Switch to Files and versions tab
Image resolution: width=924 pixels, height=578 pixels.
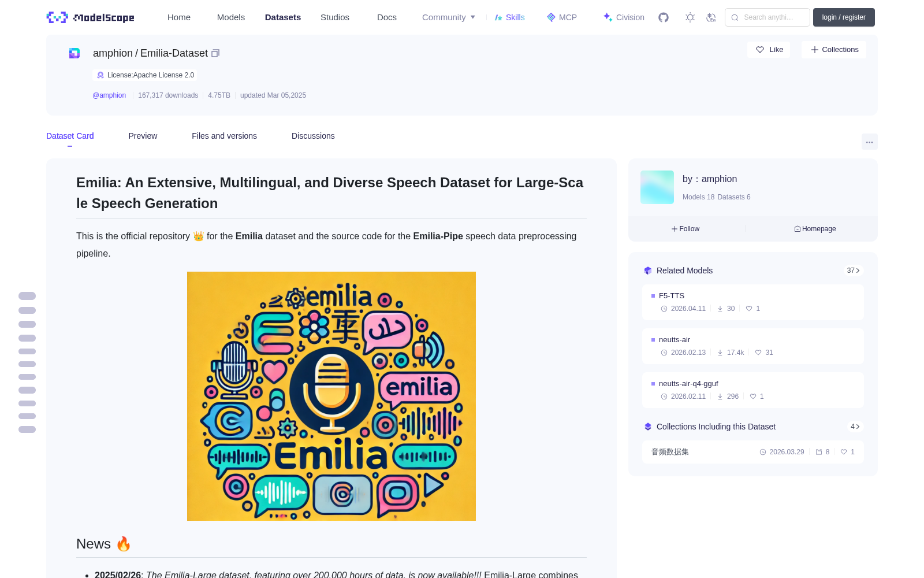(x=224, y=136)
